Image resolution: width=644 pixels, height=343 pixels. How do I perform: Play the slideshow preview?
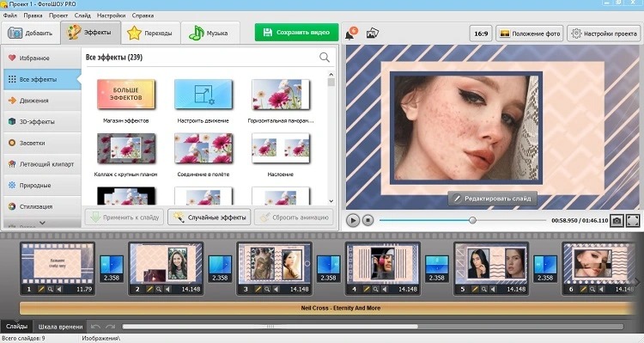pos(353,220)
